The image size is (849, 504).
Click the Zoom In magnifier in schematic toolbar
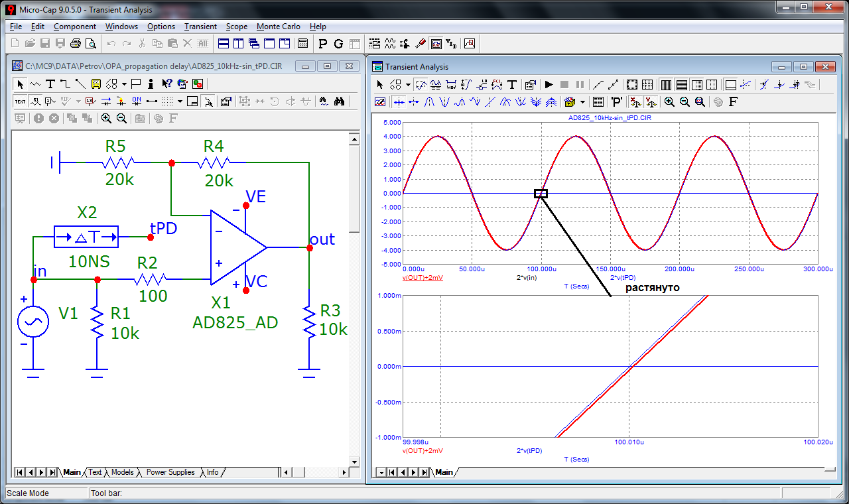[106, 118]
